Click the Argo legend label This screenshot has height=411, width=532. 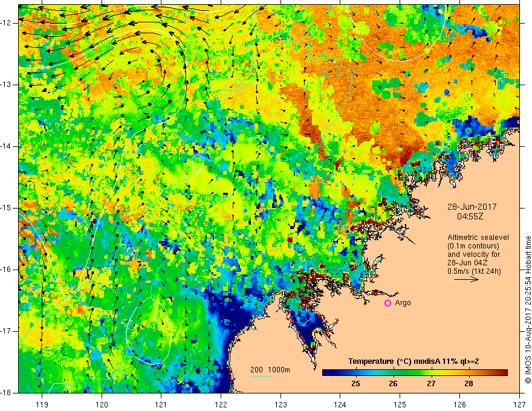click(x=403, y=303)
